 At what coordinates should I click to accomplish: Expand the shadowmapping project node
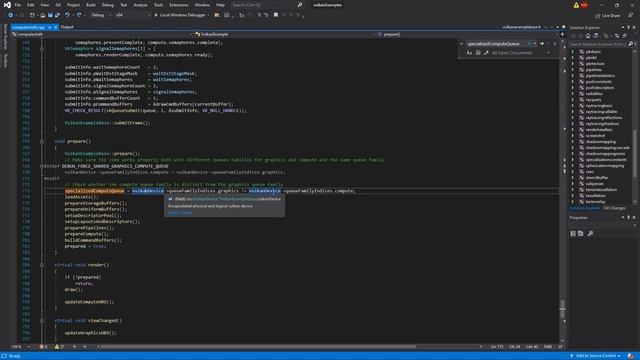573,142
